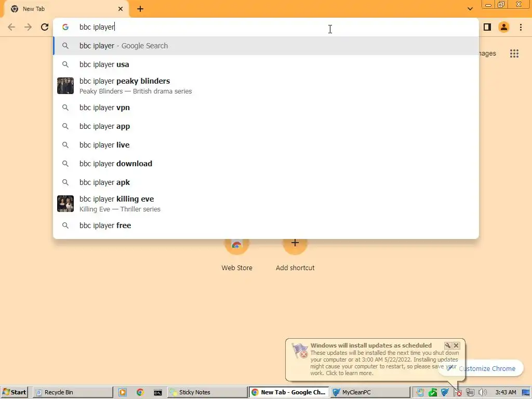Open the Chrome three-dot menu
This screenshot has height=399, width=532.
pyautogui.click(x=521, y=27)
